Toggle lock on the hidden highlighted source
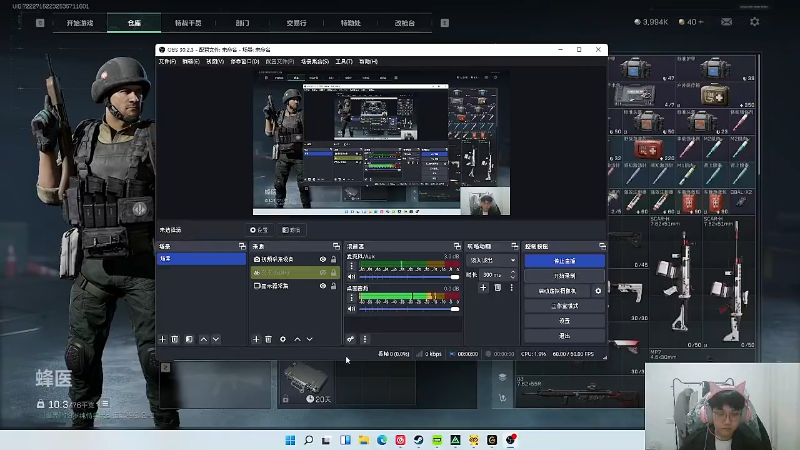This screenshot has width=800, height=450. [x=334, y=272]
